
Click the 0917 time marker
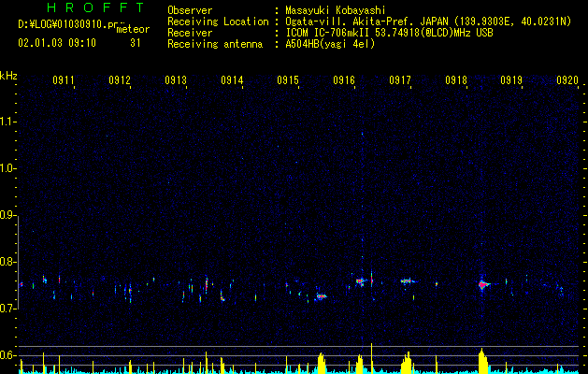pos(400,79)
